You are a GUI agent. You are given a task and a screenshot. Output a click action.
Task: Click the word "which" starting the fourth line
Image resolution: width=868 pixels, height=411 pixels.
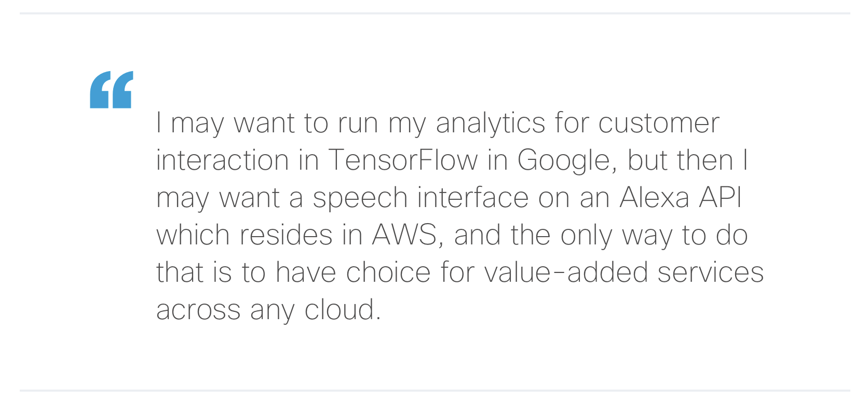pos(193,235)
